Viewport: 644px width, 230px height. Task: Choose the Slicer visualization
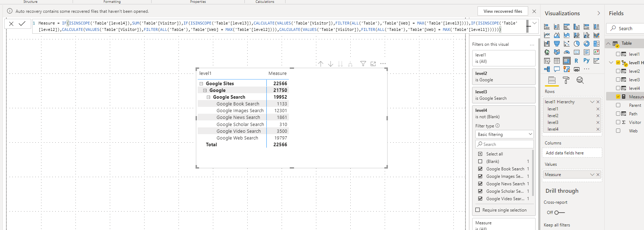coord(547,61)
